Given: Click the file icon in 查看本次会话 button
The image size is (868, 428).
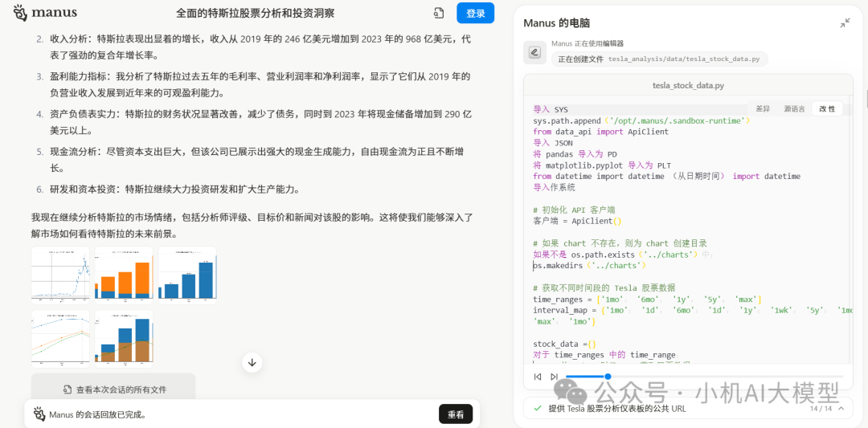Looking at the screenshot, I should 68,389.
